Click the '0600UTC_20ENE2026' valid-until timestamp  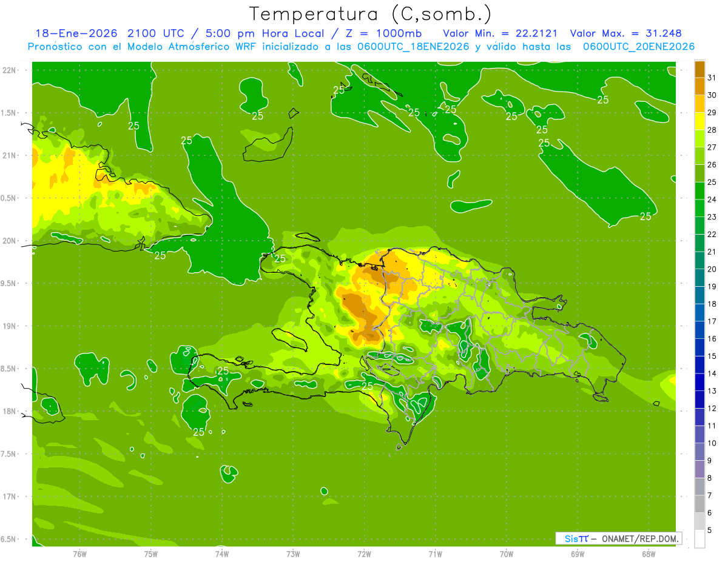pos(639,47)
